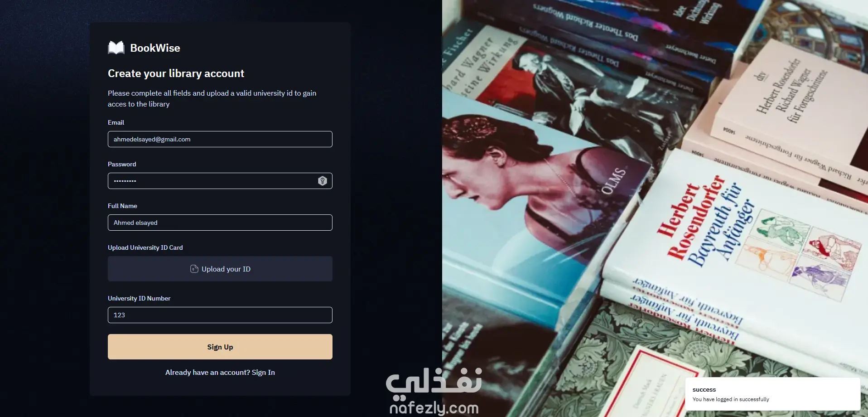Image resolution: width=868 pixels, height=417 pixels.
Task: Open the Upload your ID file picker
Action: point(220,269)
